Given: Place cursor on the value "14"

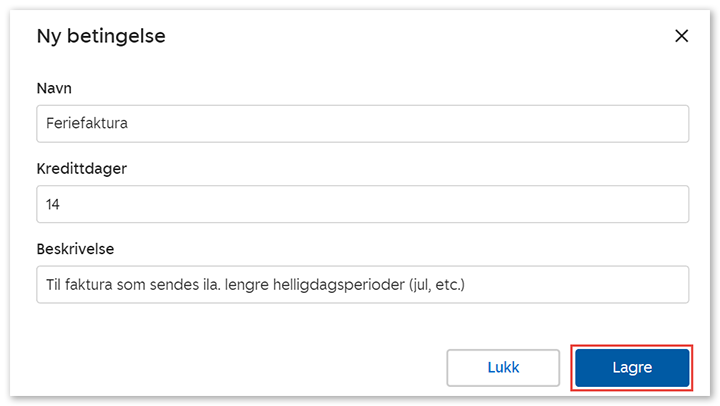Looking at the screenshot, I should click(x=55, y=204).
